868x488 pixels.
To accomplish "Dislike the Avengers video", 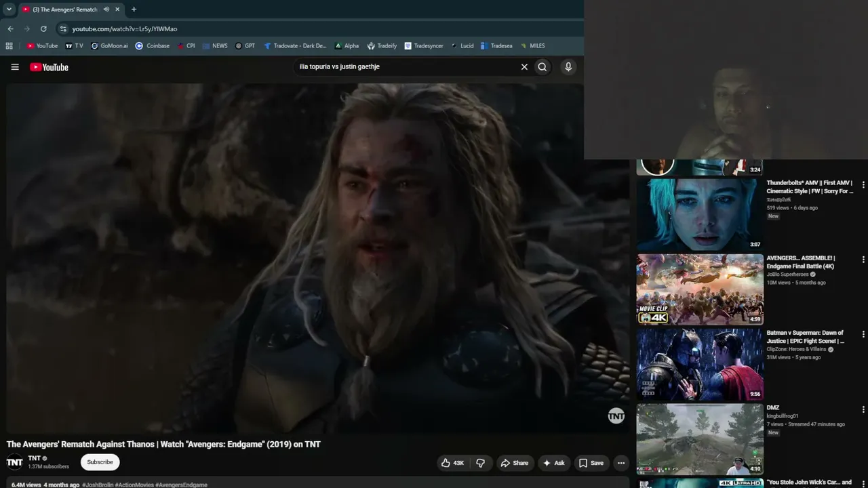I will coord(481,463).
